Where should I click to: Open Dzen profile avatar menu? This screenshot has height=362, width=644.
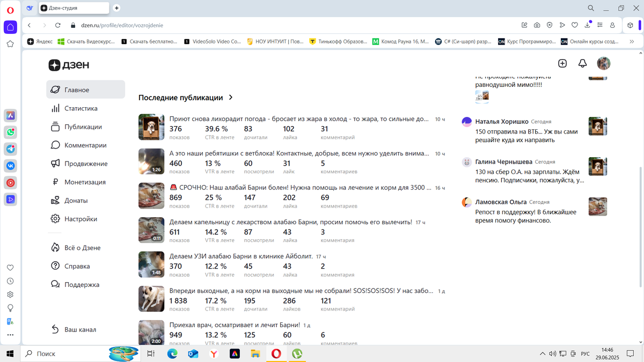pyautogui.click(x=604, y=63)
